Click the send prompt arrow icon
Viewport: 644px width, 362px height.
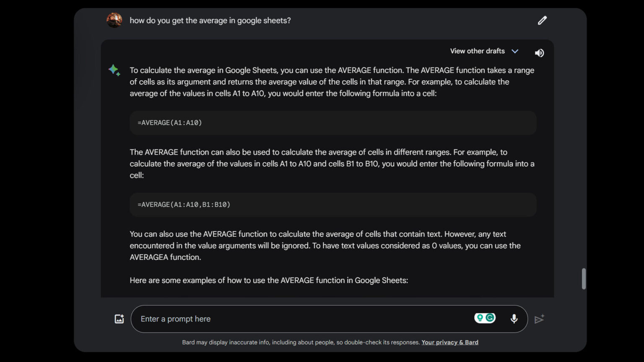(x=539, y=319)
